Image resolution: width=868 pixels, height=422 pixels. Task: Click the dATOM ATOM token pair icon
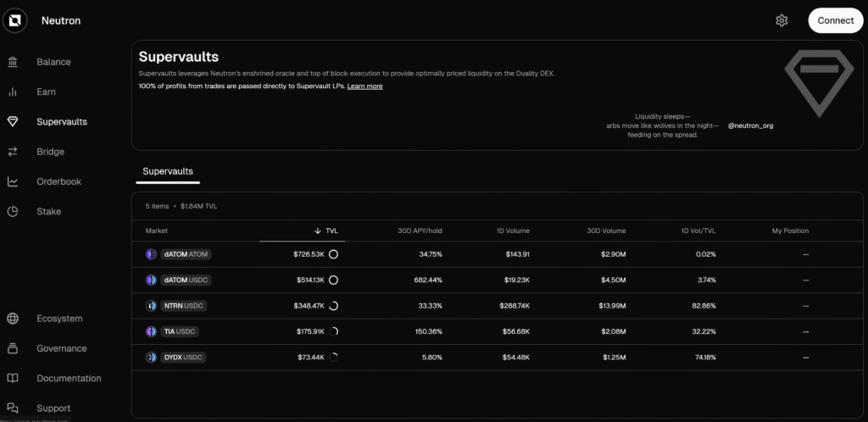(x=151, y=254)
